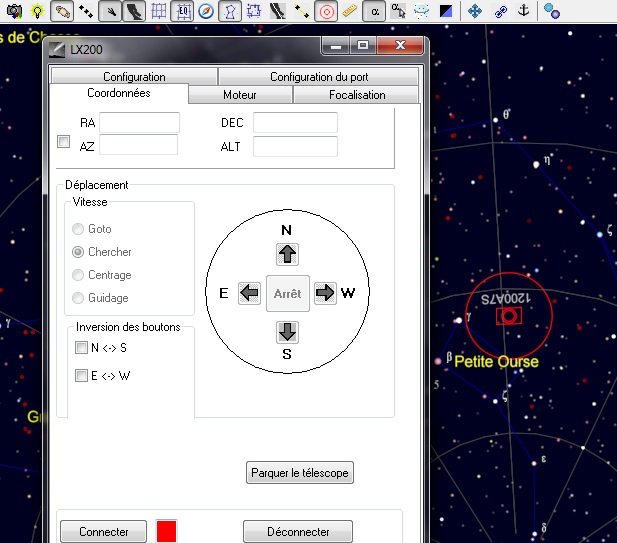Toggle the equatorial EQ grid icon
This screenshot has width=617, height=543.
[x=182, y=11]
